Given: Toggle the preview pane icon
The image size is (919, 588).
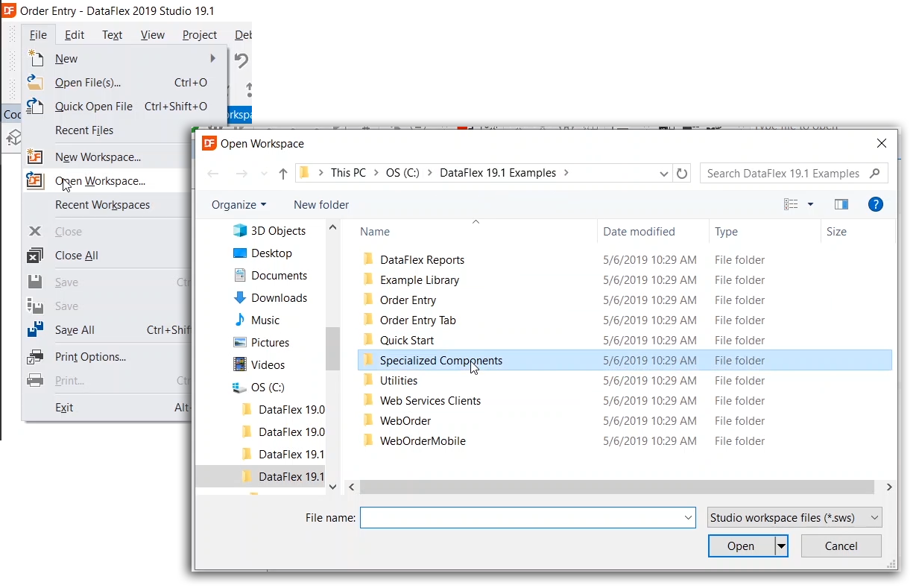Looking at the screenshot, I should 841,204.
